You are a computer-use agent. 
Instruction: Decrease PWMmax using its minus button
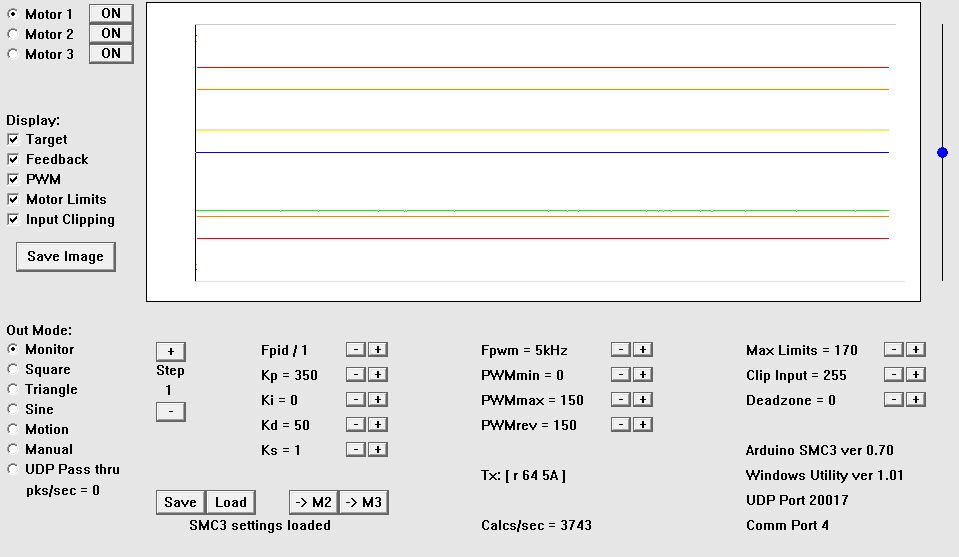(x=620, y=400)
